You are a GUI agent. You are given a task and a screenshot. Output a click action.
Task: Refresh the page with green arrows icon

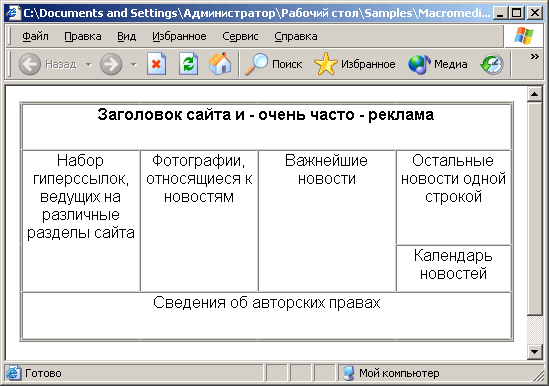tap(188, 64)
